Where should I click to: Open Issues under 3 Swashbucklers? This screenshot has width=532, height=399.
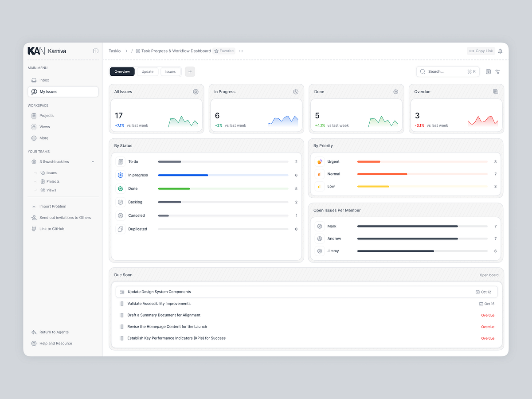tap(51, 173)
